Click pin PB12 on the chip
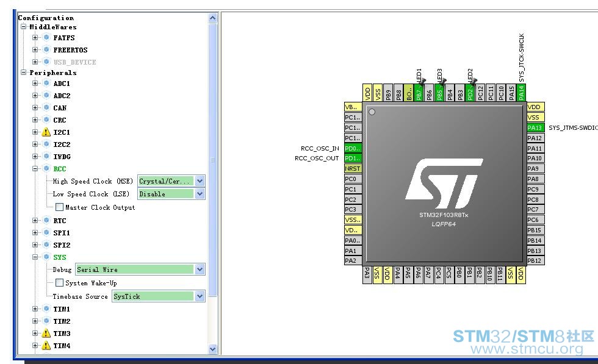This screenshot has width=598, height=364. point(536,261)
